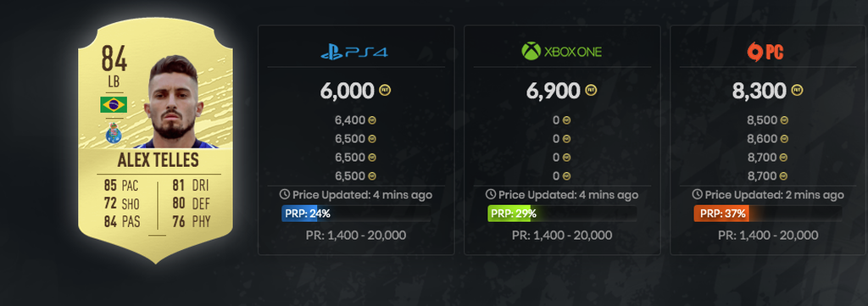Viewport: 868px width, 306px height.
Task: Click Alex Telles player photo
Action: (x=175, y=102)
